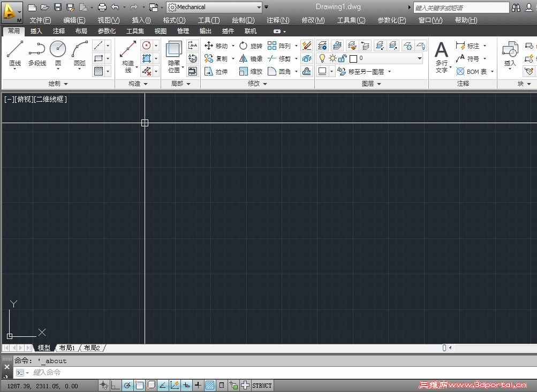This screenshot has height=392, width=537.
Task: Click the Mirror (镜像) tool
Action: click(251, 58)
